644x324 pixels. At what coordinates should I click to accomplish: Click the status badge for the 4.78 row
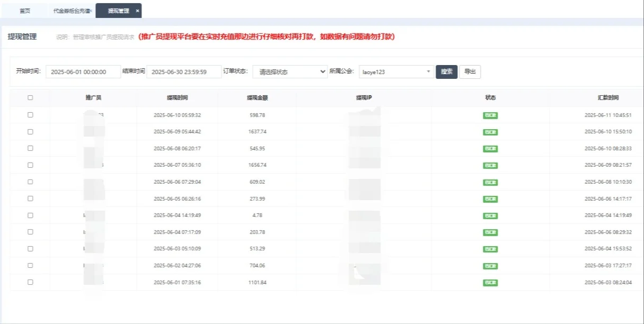(x=489, y=215)
